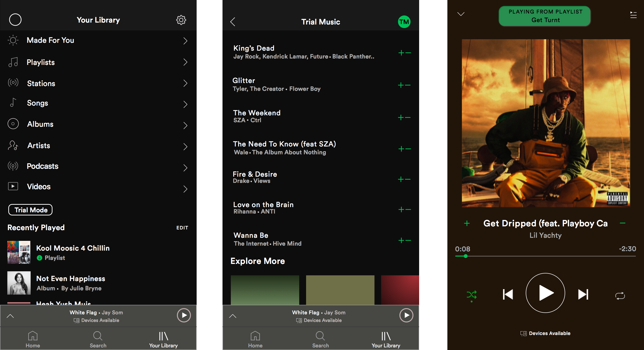
Task: Tap the Not Even Happiness cover thumbnail
Action: (x=19, y=283)
